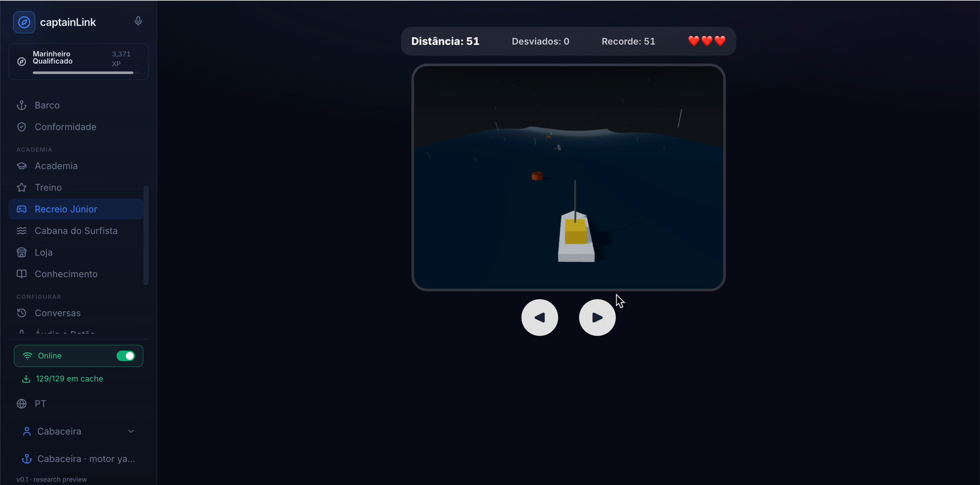980x485 pixels.
Task: Click the compass icon in Marinheiro Qualificado card
Action: coord(22,61)
